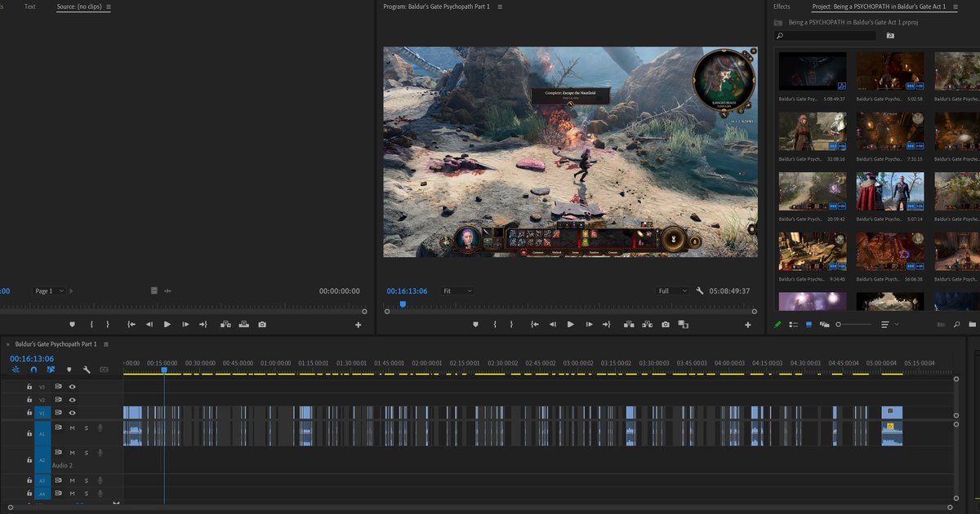Step forward one frame in Program monitor

[x=588, y=324]
